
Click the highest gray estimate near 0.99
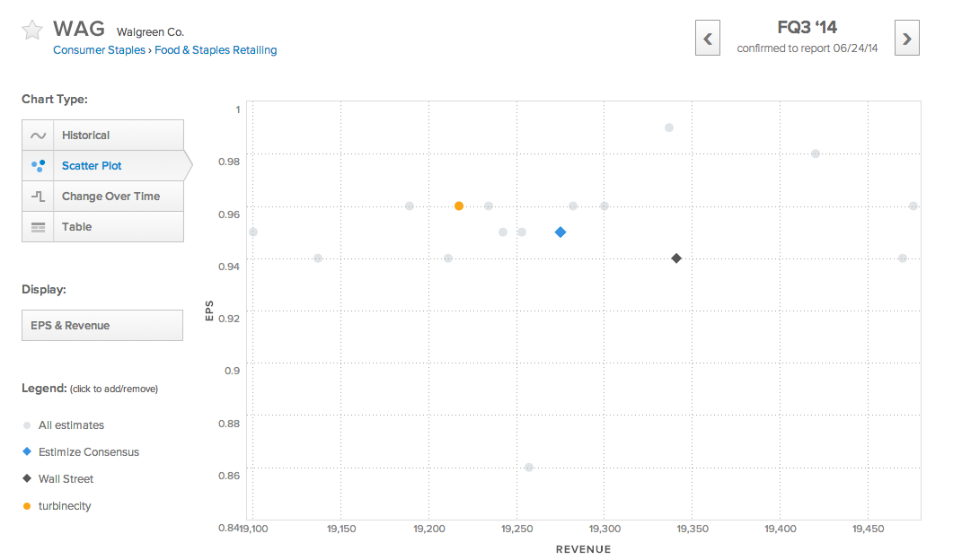pyautogui.click(x=668, y=127)
